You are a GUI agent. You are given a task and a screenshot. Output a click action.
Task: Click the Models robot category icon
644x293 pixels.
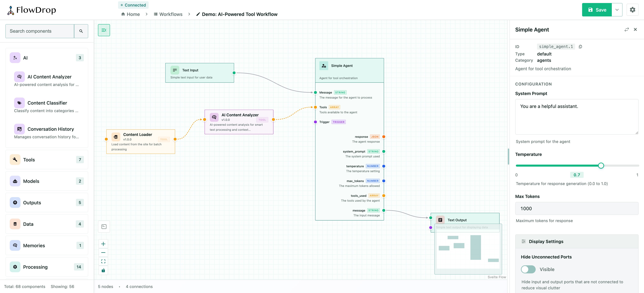(x=15, y=181)
